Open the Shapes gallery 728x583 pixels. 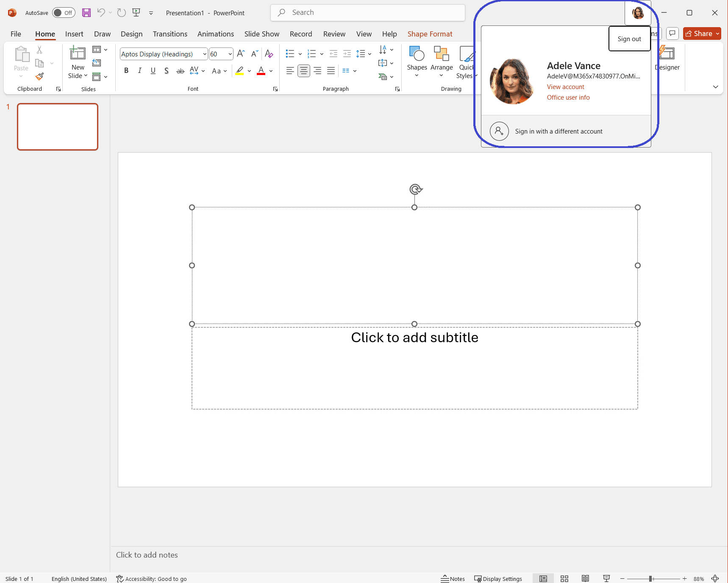[417, 62]
